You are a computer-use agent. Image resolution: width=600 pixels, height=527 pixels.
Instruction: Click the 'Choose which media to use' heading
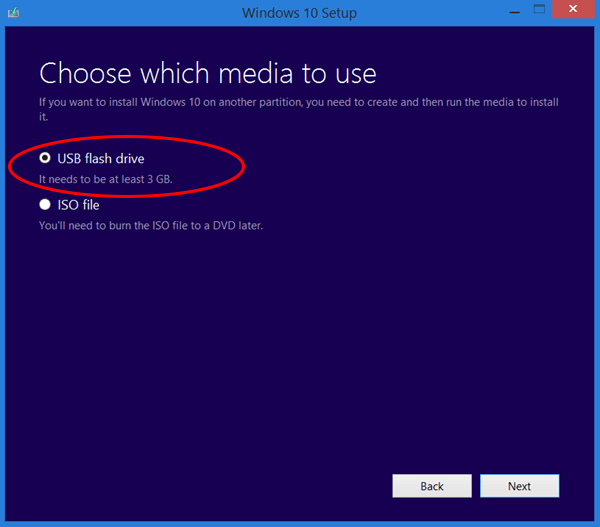(x=208, y=73)
